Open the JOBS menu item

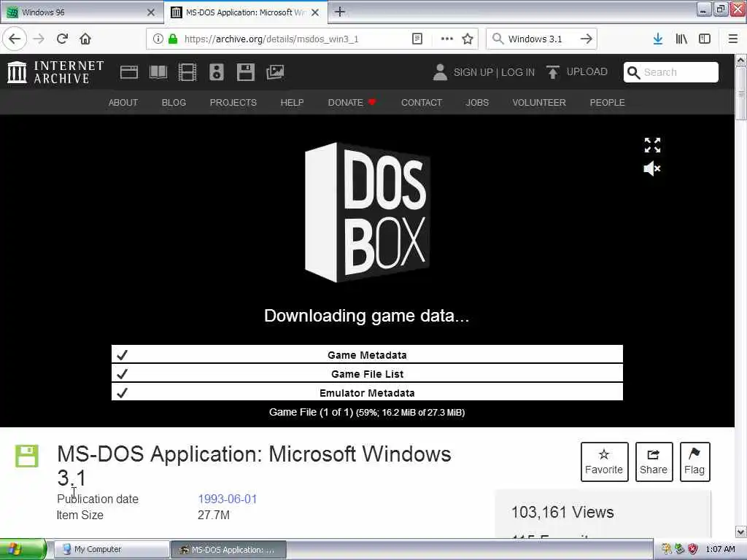[x=477, y=103]
